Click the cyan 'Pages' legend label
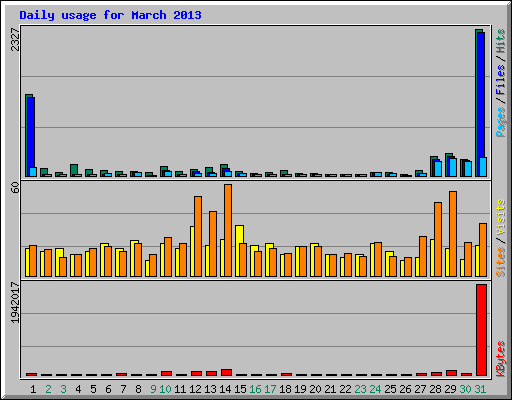The height and width of the screenshot is (400, 512). point(500,122)
